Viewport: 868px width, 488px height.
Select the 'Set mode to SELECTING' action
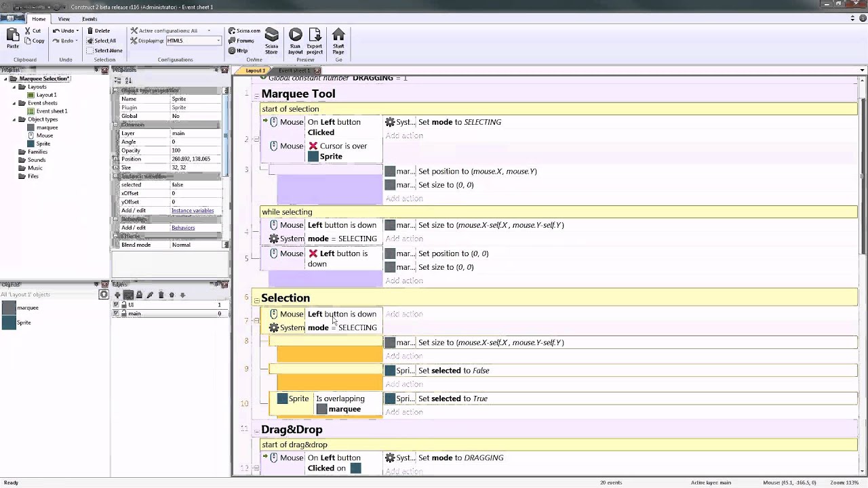click(460, 122)
